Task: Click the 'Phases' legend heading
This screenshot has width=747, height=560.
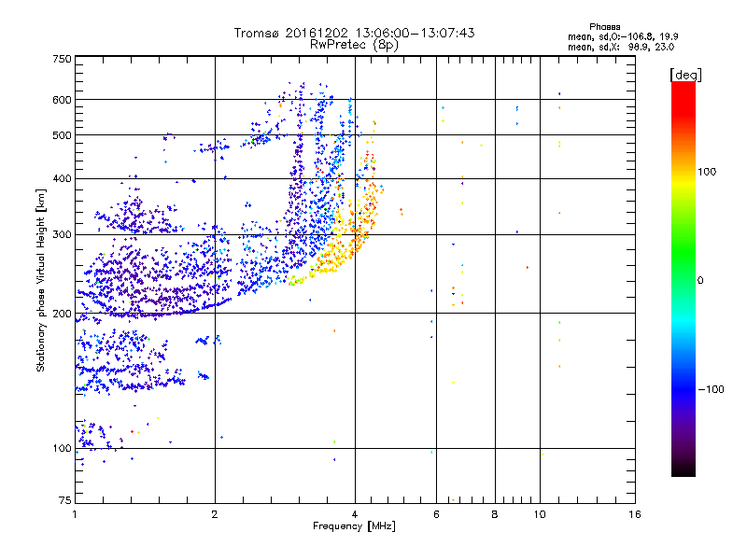Action: (604, 27)
